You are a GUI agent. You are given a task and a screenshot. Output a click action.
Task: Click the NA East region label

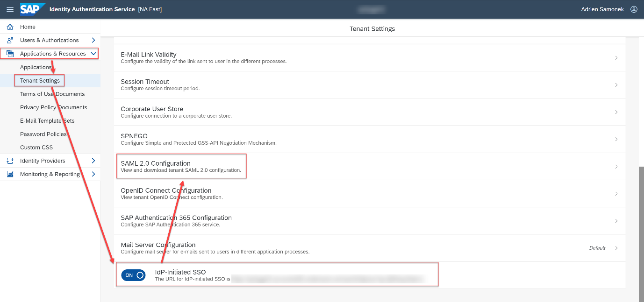(x=150, y=9)
